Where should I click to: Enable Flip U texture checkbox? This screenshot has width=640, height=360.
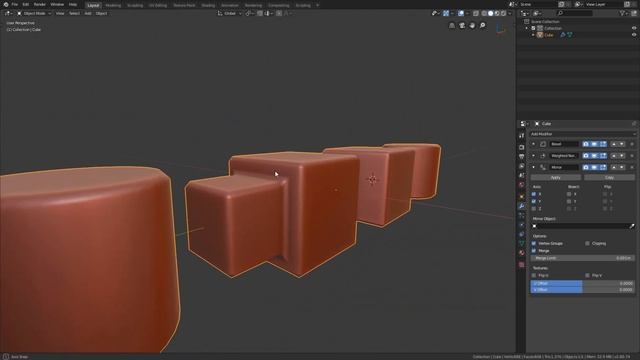click(x=534, y=276)
